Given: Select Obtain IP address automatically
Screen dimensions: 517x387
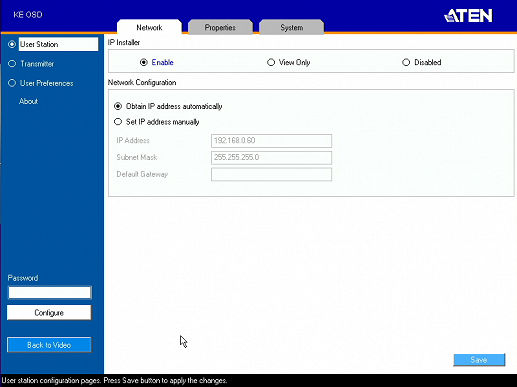Looking at the screenshot, I should point(118,106).
